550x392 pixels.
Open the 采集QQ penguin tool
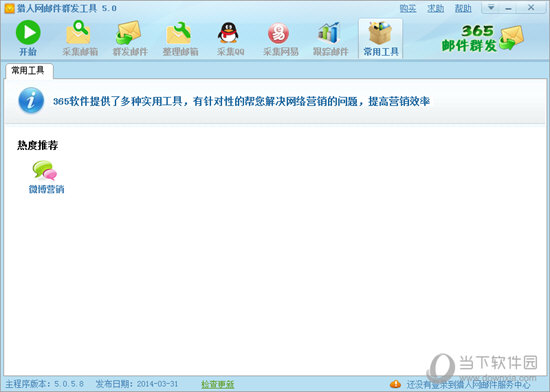[x=230, y=38]
